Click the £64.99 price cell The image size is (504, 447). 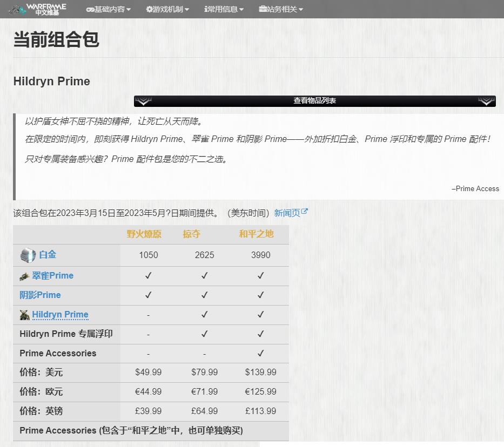[204, 411]
